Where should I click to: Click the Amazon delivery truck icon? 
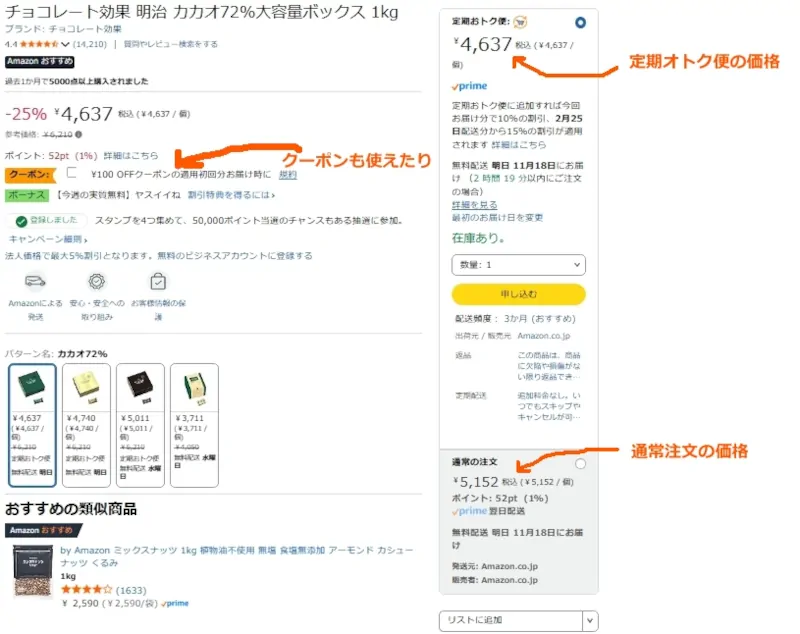point(35,282)
